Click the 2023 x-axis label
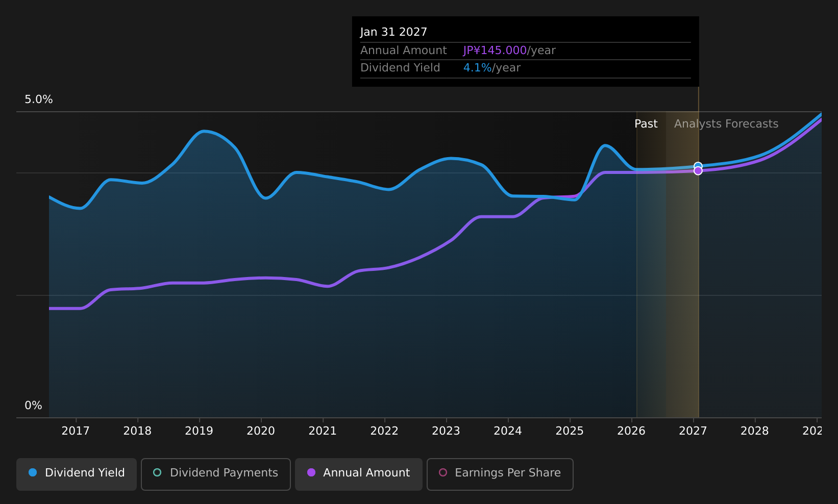Viewport: 838px width, 504px height. [x=446, y=431]
